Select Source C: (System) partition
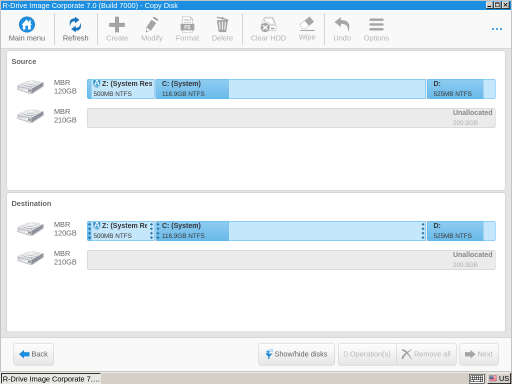Image resolution: width=512 pixels, height=384 pixels. click(x=291, y=89)
